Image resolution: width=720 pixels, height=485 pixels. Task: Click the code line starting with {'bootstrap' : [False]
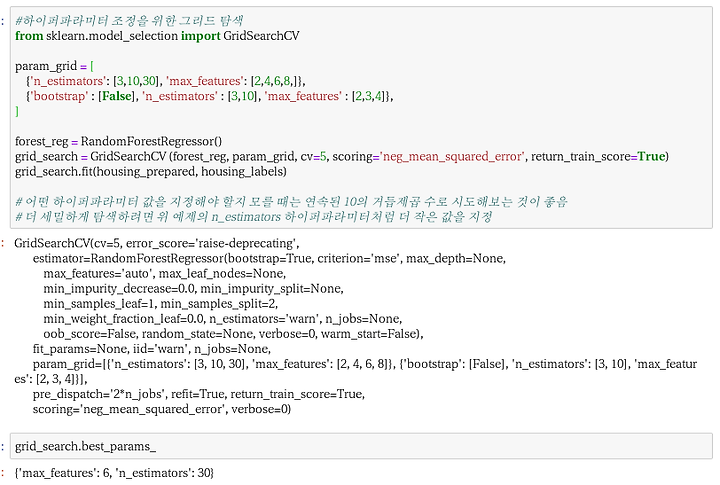coord(210,96)
